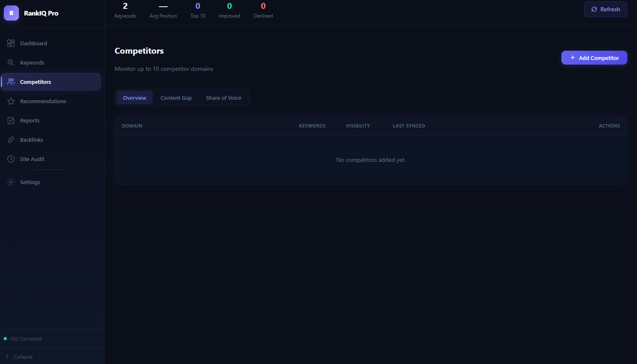Click the Competitors people icon in sidebar
The image size is (637, 364).
tap(11, 82)
